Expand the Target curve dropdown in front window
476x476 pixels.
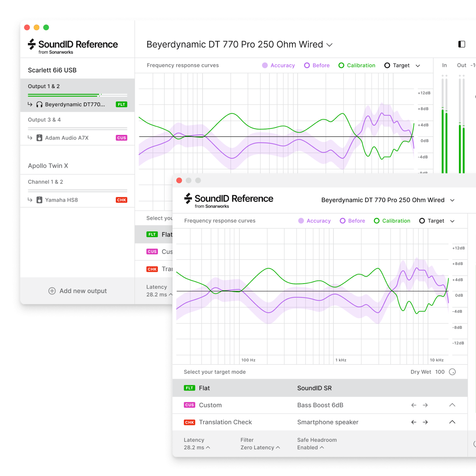[452, 221]
